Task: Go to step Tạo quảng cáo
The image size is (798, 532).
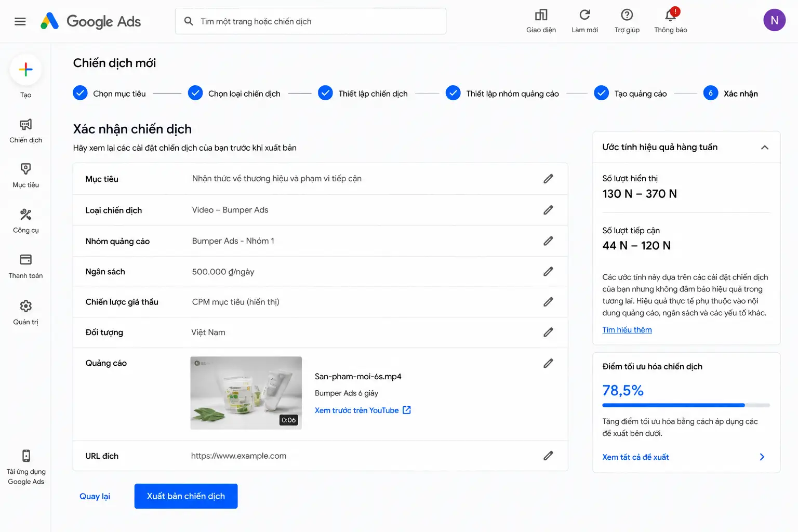Action: (630, 94)
